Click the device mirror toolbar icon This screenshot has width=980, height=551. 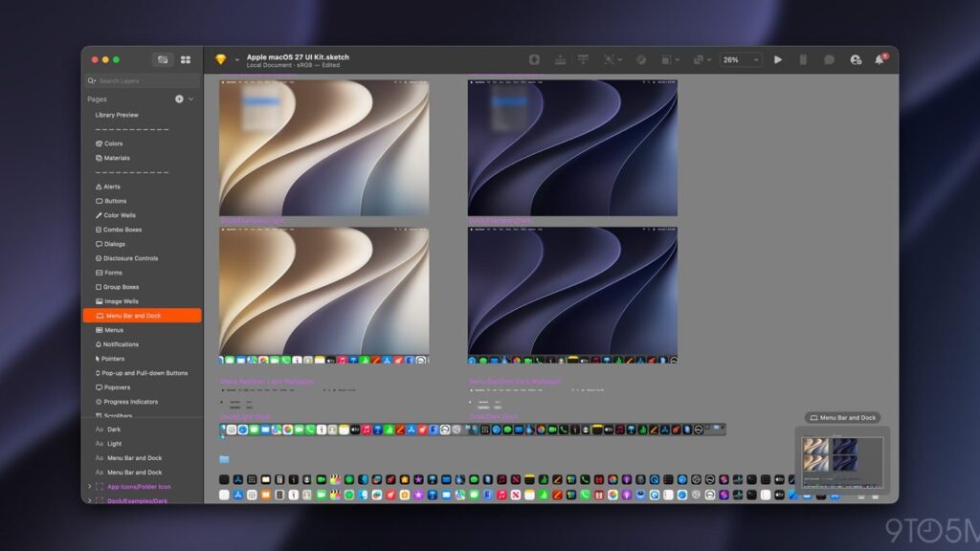pyautogui.click(x=803, y=59)
